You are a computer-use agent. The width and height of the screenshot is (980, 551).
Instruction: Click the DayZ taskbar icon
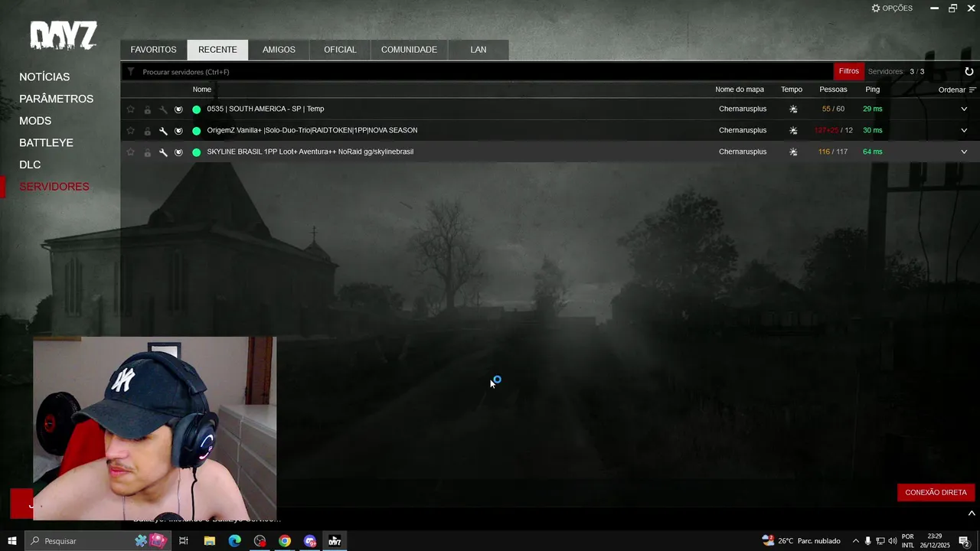(x=335, y=541)
